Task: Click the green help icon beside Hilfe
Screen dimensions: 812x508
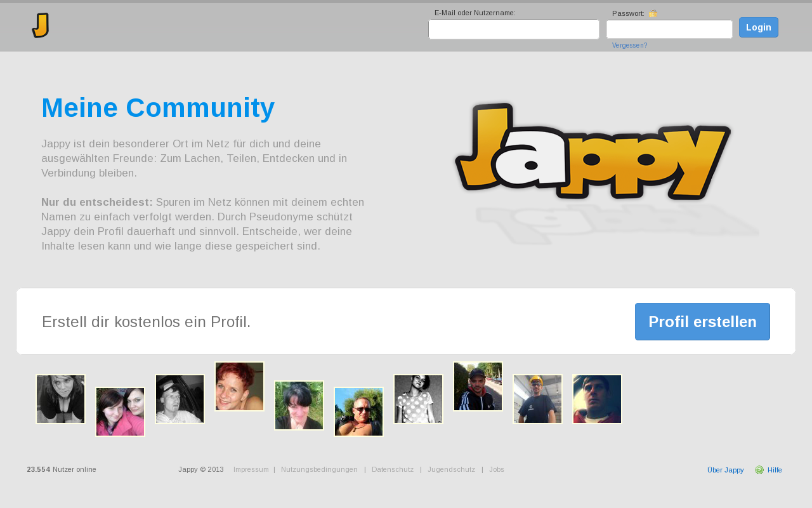Action: tap(759, 470)
